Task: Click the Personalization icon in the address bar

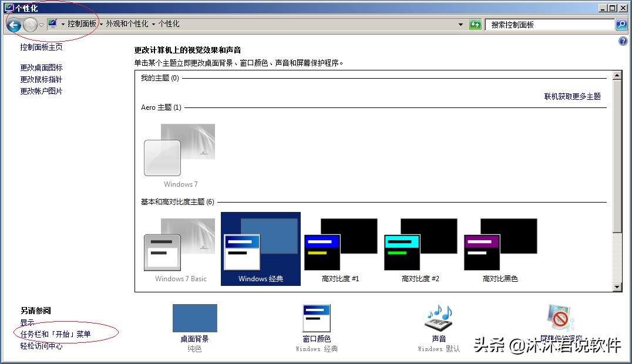Action: 52,24
